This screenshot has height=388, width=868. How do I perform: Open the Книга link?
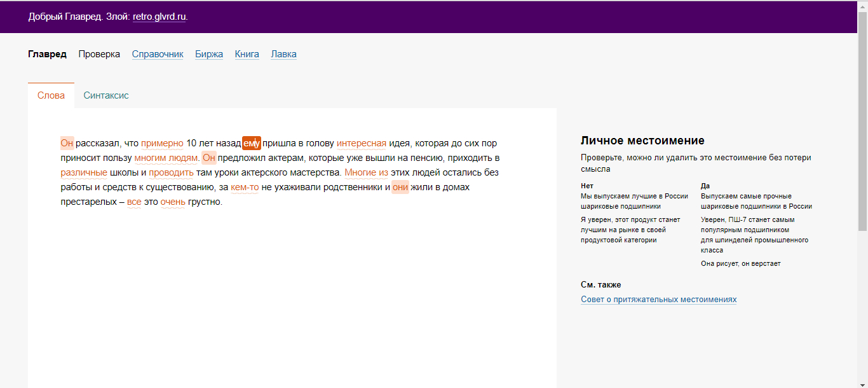(x=247, y=54)
